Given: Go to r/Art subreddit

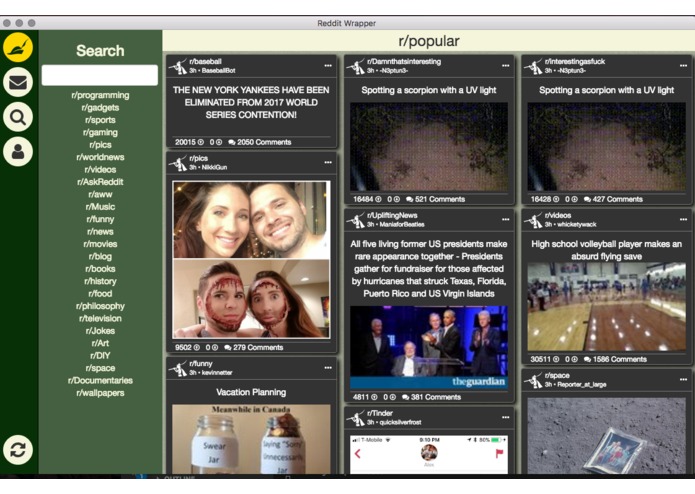Looking at the screenshot, I should (100, 343).
